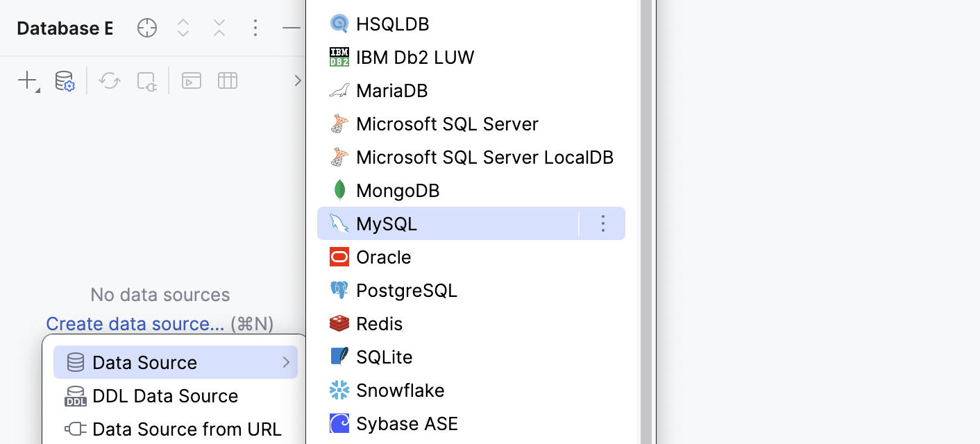The width and height of the screenshot is (980, 444).
Task: Hide the Database Explorer tool window
Action: click(x=291, y=28)
